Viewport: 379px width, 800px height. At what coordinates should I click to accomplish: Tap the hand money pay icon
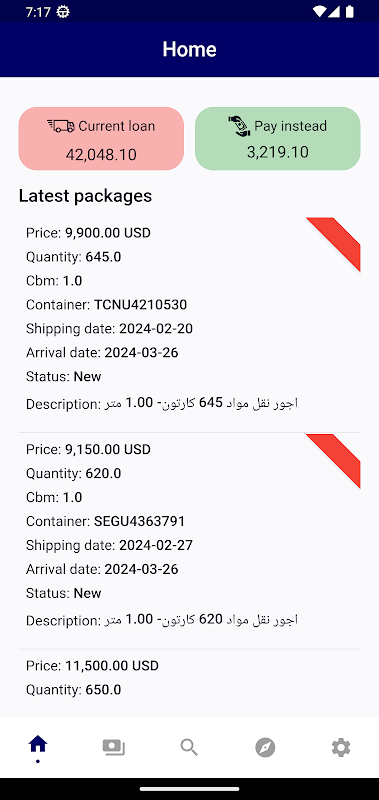point(239,126)
